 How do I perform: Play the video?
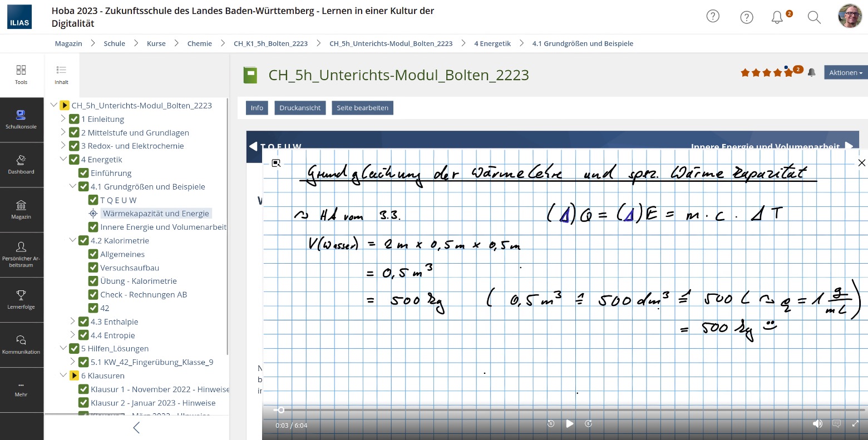tap(570, 424)
